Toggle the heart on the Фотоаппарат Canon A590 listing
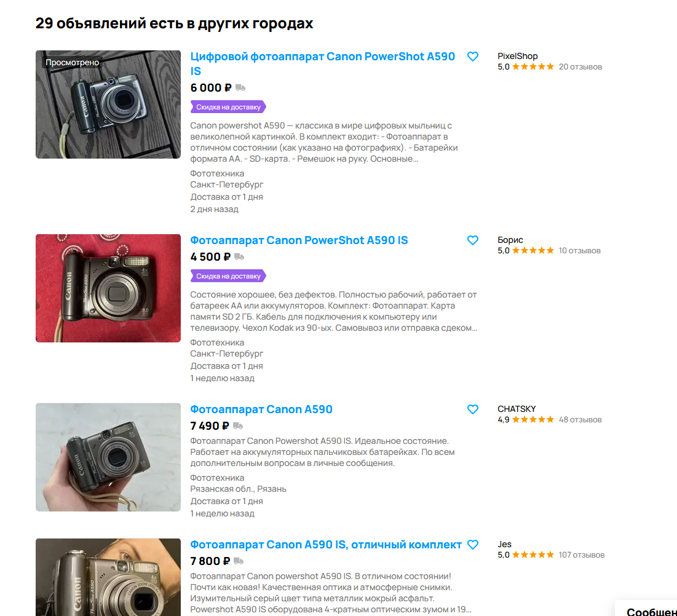The image size is (677, 616). (x=473, y=409)
